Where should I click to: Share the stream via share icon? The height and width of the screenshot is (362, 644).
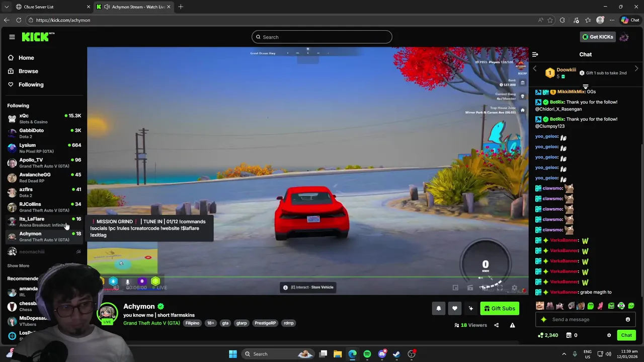pos(496,325)
